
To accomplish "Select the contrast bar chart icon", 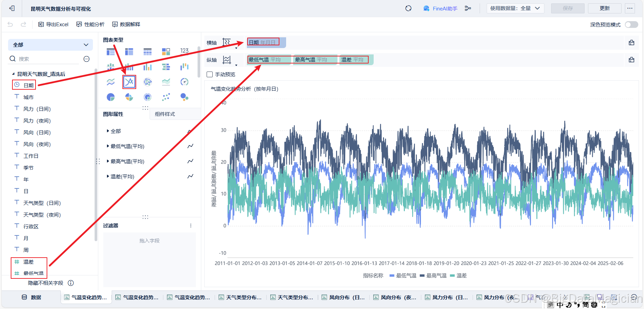I will 166,67.
